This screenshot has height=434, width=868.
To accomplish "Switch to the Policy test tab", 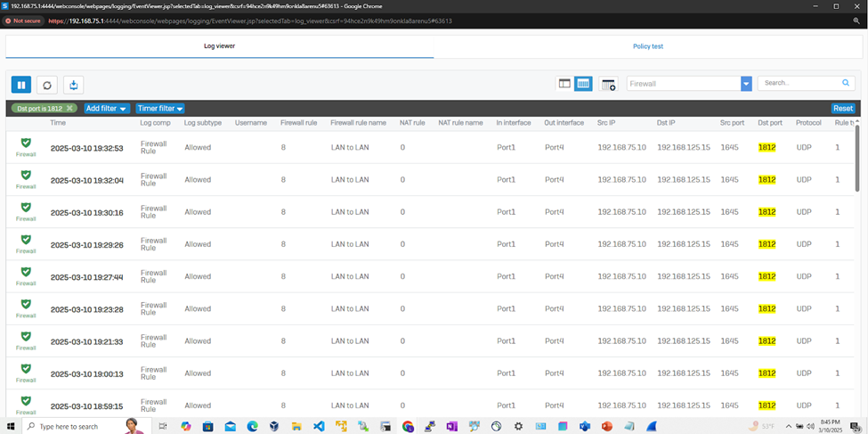I will 648,46.
